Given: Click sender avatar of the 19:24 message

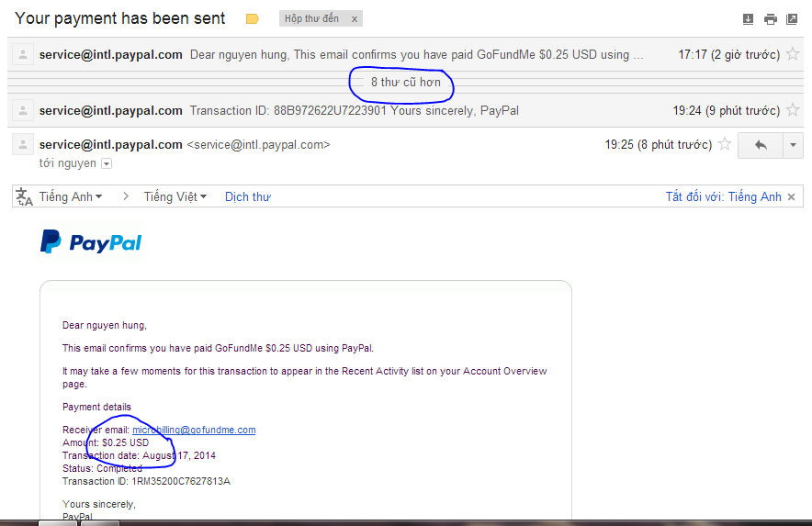Looking at the screenshot, I should tap(23, 110).
